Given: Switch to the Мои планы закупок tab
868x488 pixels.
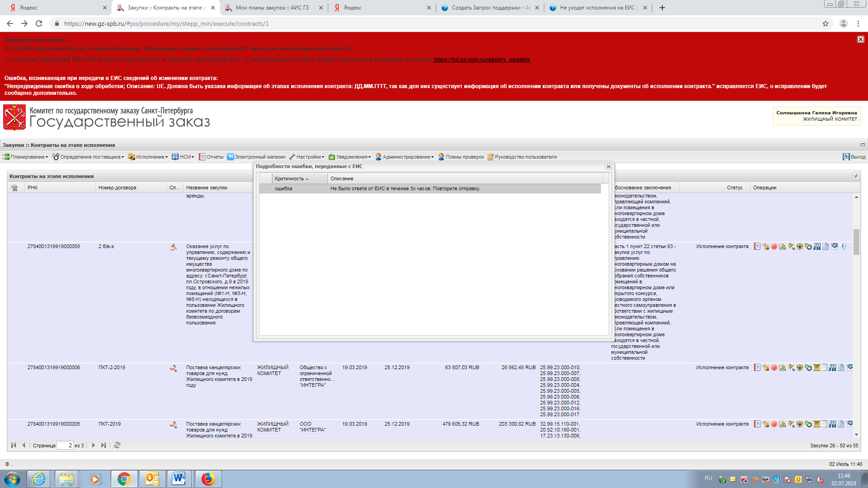Looking at the screenshot, I should 272,8.
